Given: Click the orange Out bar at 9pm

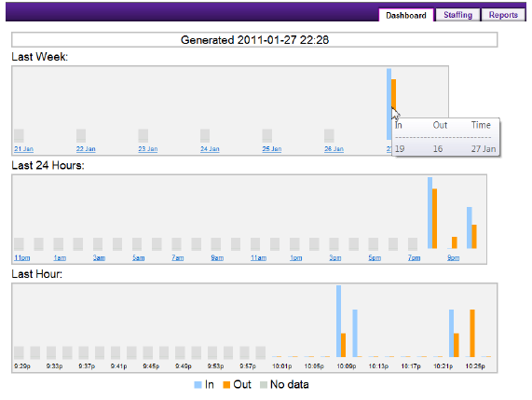Looking at the screenshot, I should click(x=455, y=242).
